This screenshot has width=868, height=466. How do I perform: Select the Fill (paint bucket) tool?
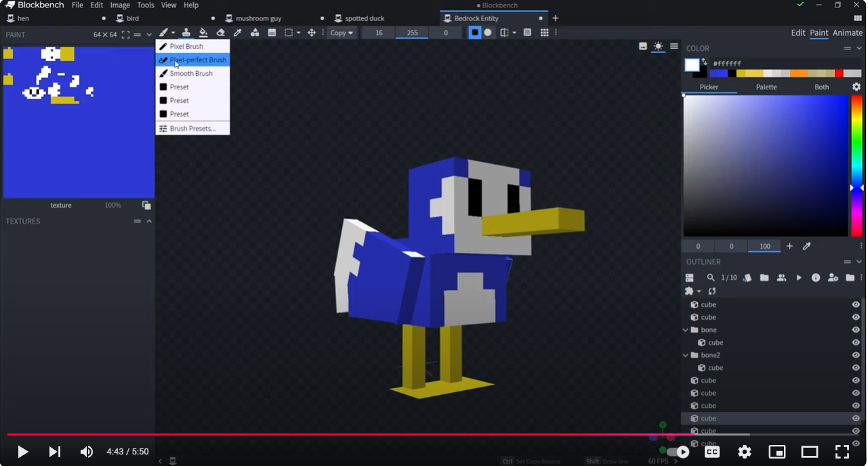pos(203,33)
